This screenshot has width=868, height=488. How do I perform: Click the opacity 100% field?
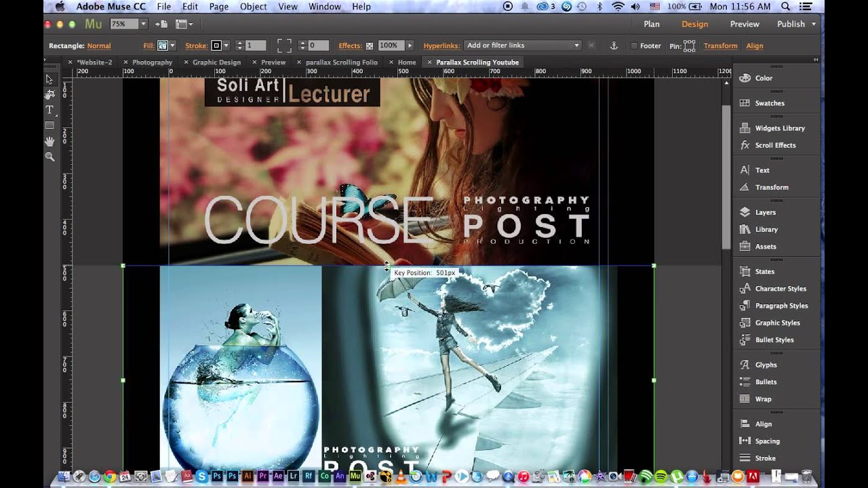(x=390, y=45)
